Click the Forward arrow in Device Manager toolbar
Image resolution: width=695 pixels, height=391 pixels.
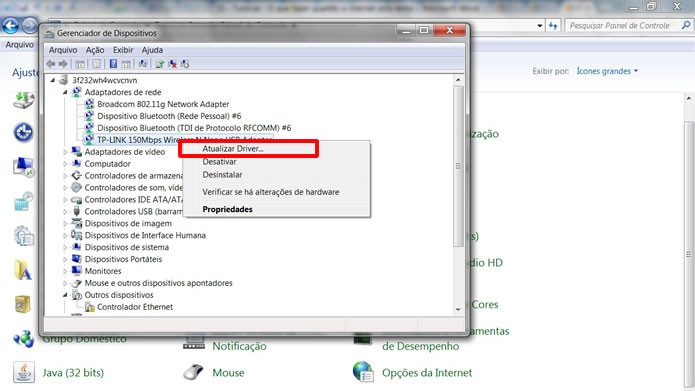click(63, 64)
